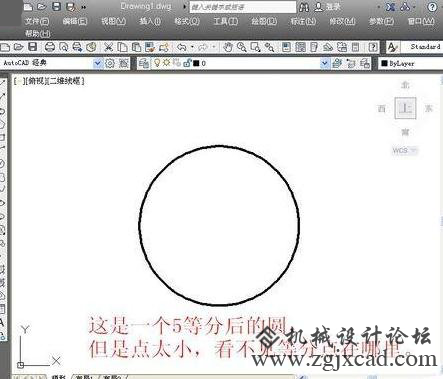Viewport: 444px width, 380px height.
Task: Select the Zoom Window tool
Action: click(x=255, y=47)
